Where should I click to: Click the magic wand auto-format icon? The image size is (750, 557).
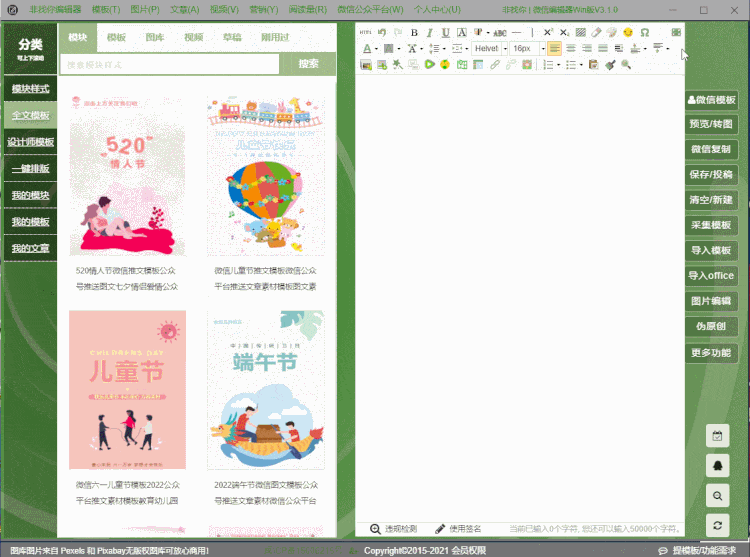click(397, 65)
